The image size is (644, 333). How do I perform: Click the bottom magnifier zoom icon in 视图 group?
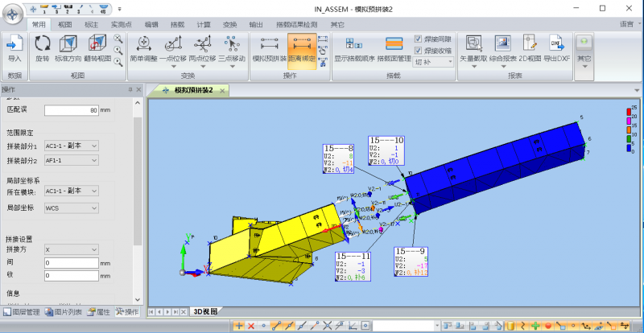[x=118, y=63]
